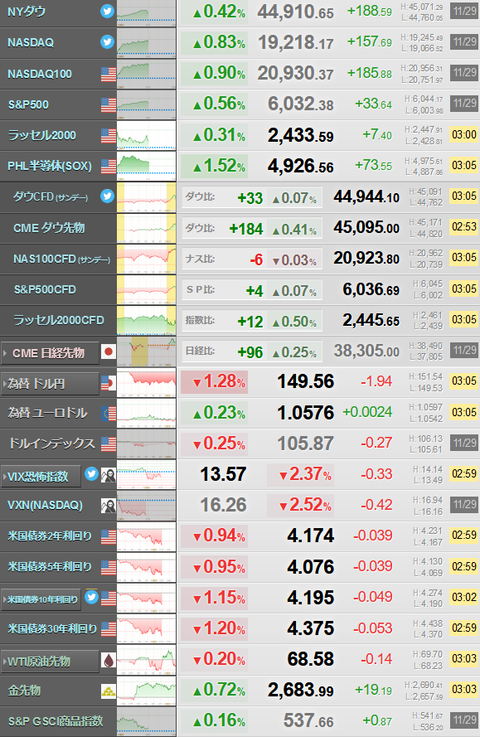This screenshot has height=737, width=480.
Task: Click the ラッセル2000CFD label
Action: pos(58,320)
